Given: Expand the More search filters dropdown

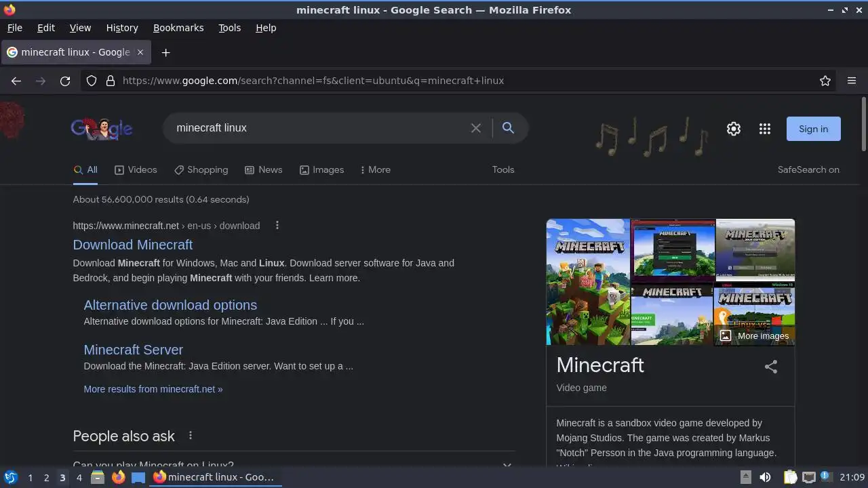Looking at the screenshot, I should [376, 170].
